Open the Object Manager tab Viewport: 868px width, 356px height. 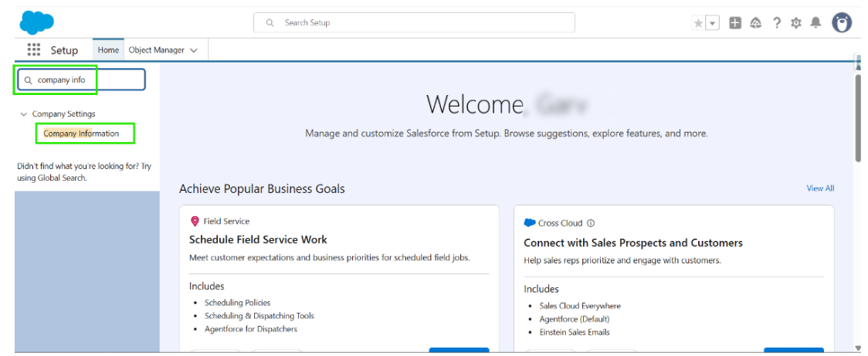[x=156, y=50]
